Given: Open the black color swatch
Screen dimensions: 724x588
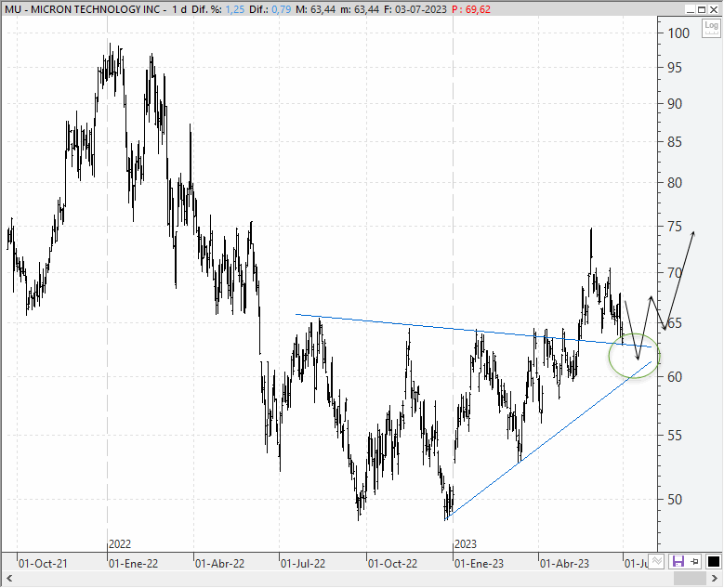Looking at the screenshot, I should (x=713, y=562).
